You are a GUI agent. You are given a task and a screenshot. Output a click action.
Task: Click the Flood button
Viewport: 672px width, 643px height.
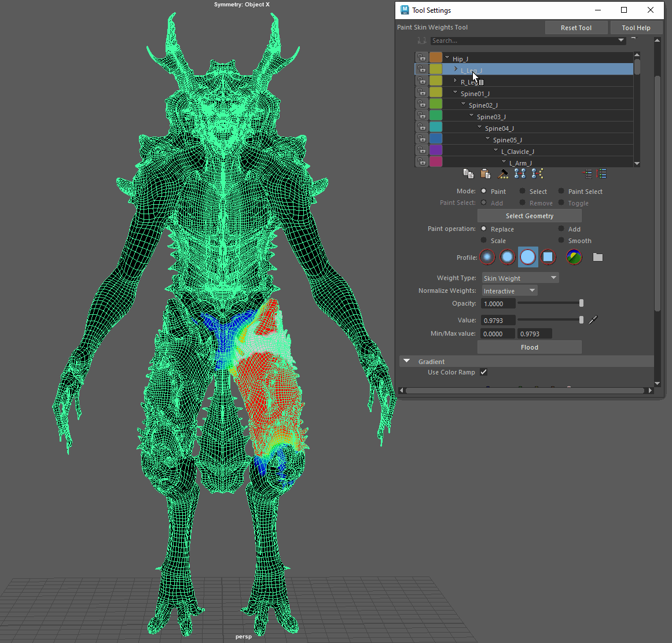[529, 347]
